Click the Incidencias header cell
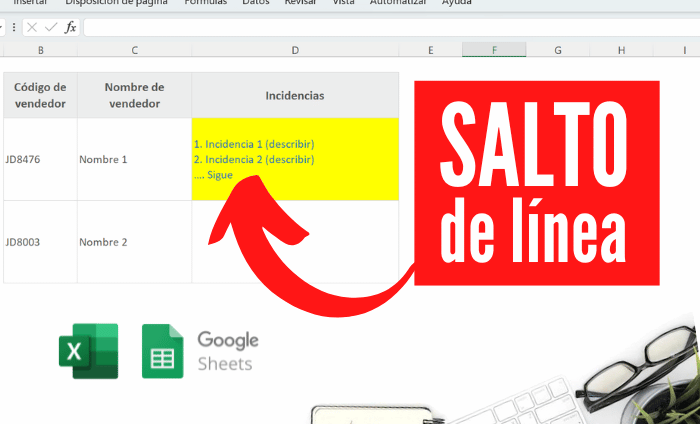Viewport: 700px width, 424px height. [295, 95]
